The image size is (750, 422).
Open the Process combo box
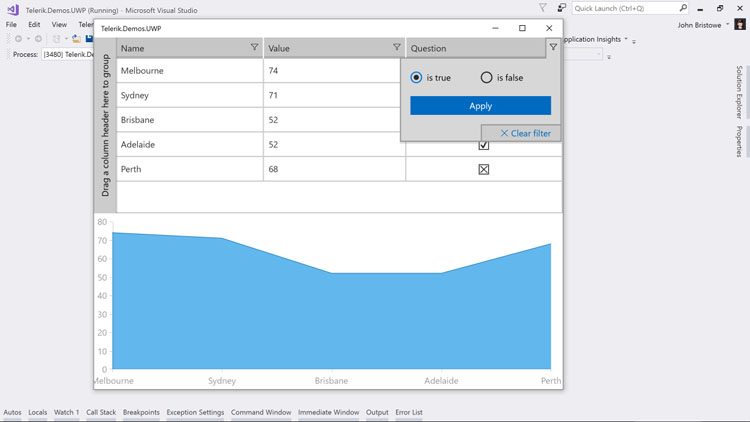(x=68, y=55)
